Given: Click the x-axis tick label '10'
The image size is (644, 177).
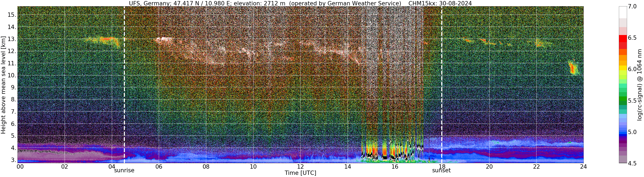Looking at the screenshot, I should tap(253, 166).
